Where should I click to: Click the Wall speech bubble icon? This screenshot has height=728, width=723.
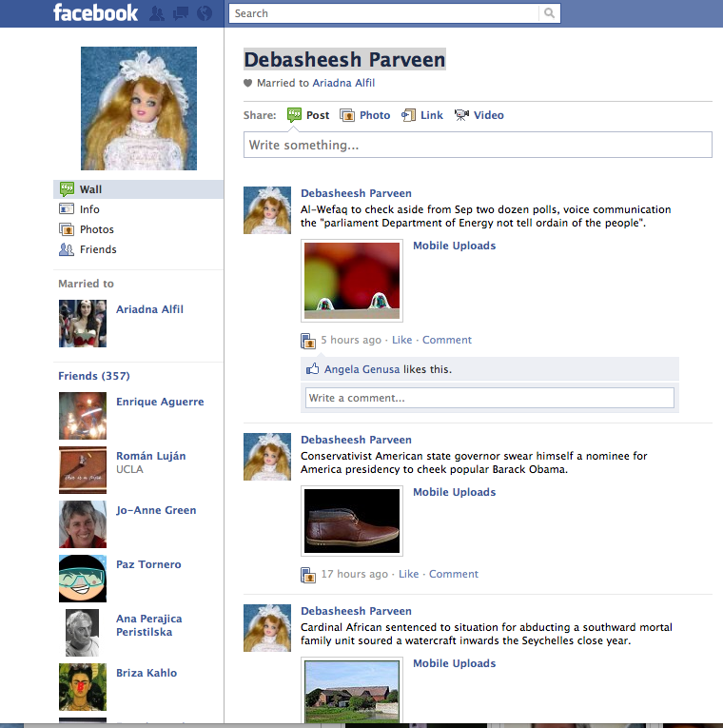tap(67, 189)
